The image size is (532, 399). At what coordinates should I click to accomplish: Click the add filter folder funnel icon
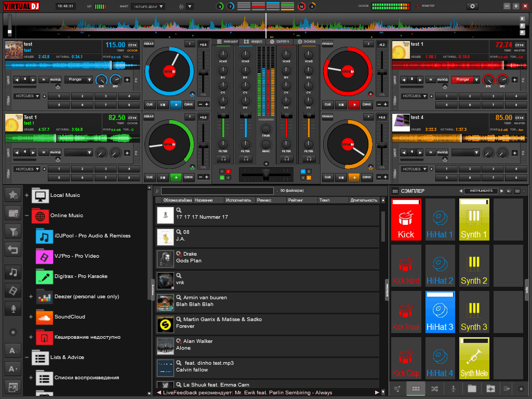click(13, 232)
